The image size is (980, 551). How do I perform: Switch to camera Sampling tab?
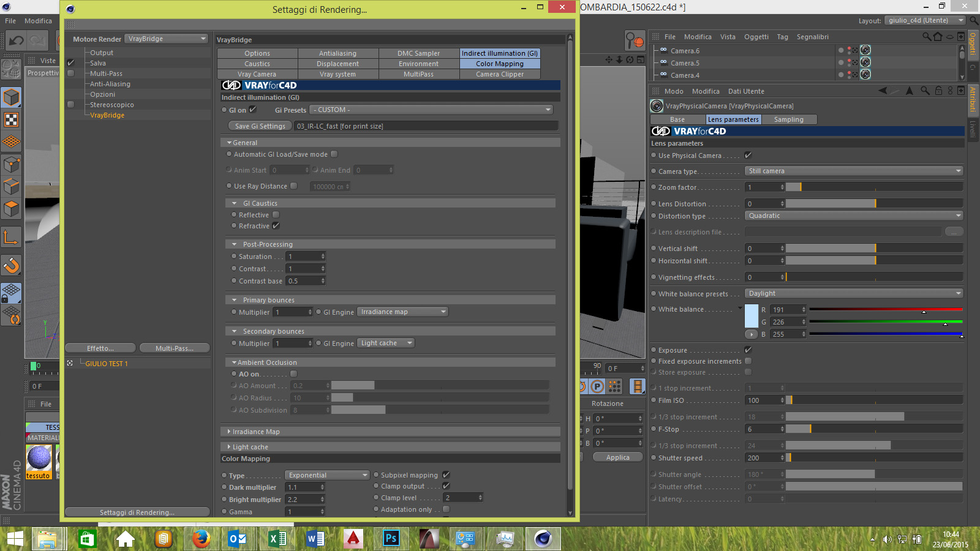coord(789,119)
